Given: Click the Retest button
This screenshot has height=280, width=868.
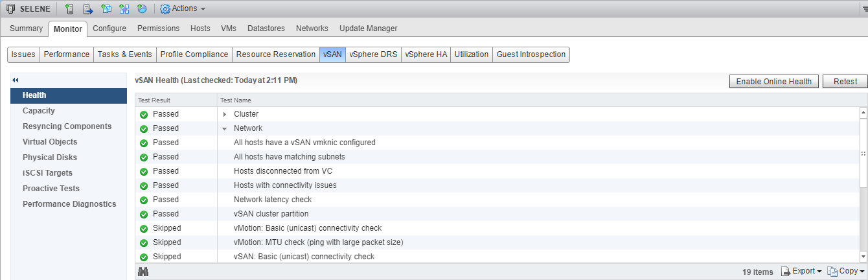Looking at the screenshot, I should [845, 82].
